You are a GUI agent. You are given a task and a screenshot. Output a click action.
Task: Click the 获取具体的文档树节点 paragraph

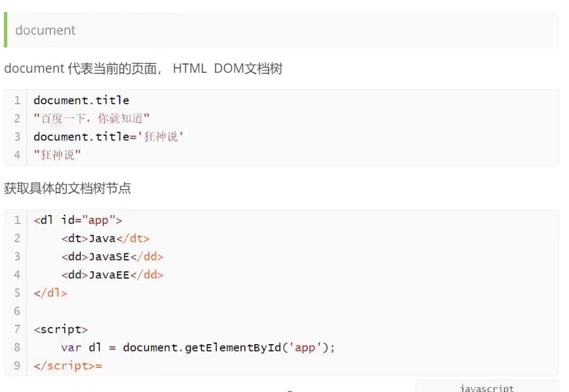[x=67, y=188]
